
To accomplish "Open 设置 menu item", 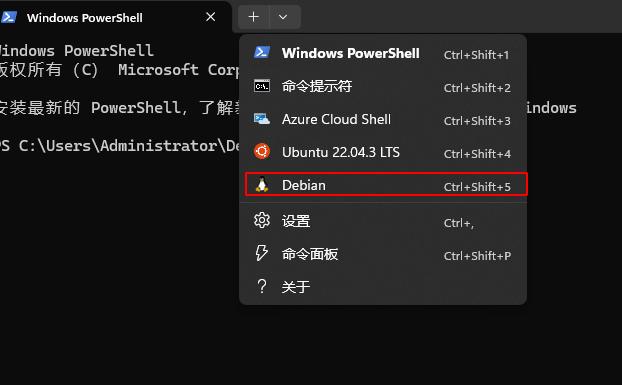I will pos(383,221).
